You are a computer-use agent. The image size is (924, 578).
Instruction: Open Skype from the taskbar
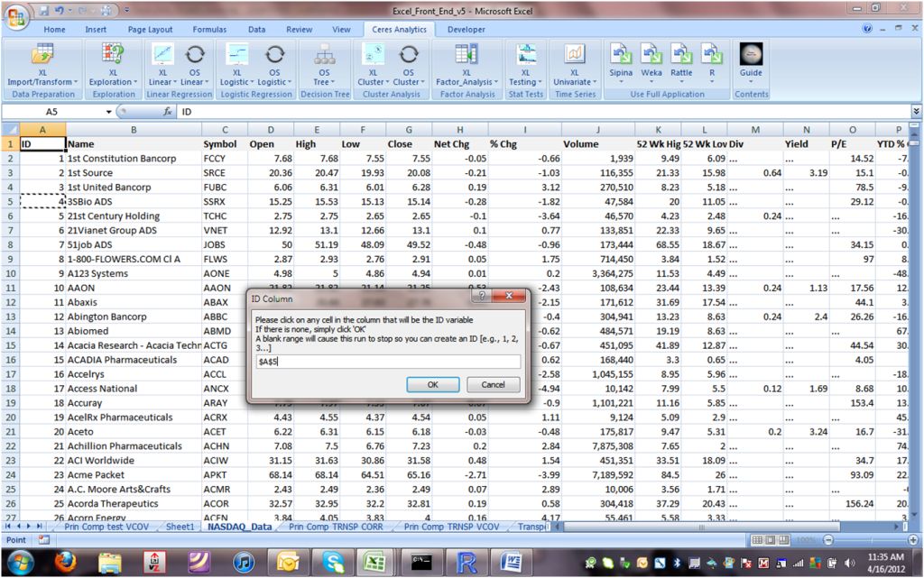tap(332, 564)
